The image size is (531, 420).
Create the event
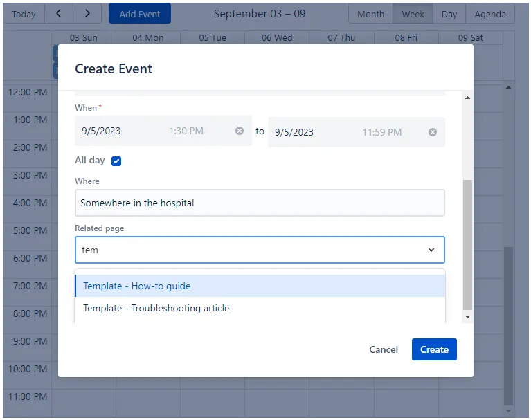[x=434, y=349]
